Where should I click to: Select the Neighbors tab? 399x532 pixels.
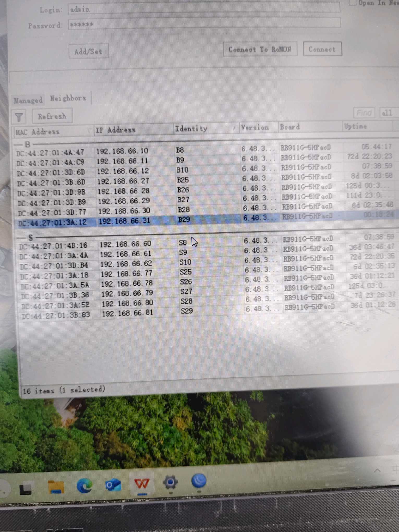coord(68,98)
